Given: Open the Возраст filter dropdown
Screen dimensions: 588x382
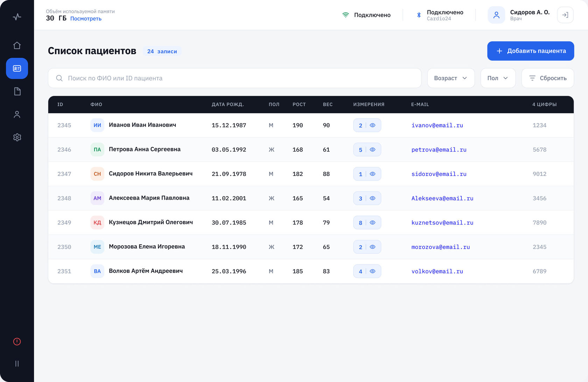Looking at the screenshot, I should (x=451, y=78).
